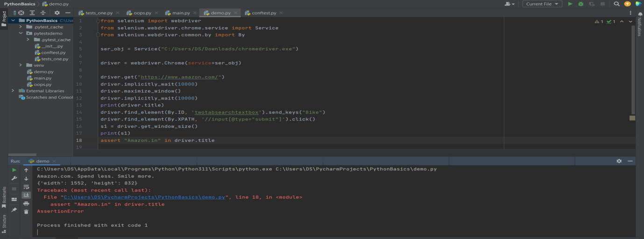
Task: Switch to the conftest.py editor tab
Action: [264, 13]
